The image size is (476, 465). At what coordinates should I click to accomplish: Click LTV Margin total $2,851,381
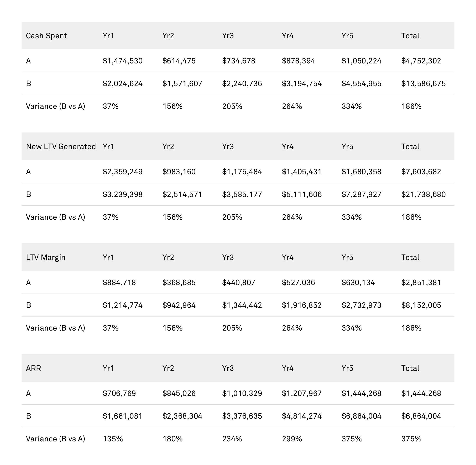coord(421,283)
